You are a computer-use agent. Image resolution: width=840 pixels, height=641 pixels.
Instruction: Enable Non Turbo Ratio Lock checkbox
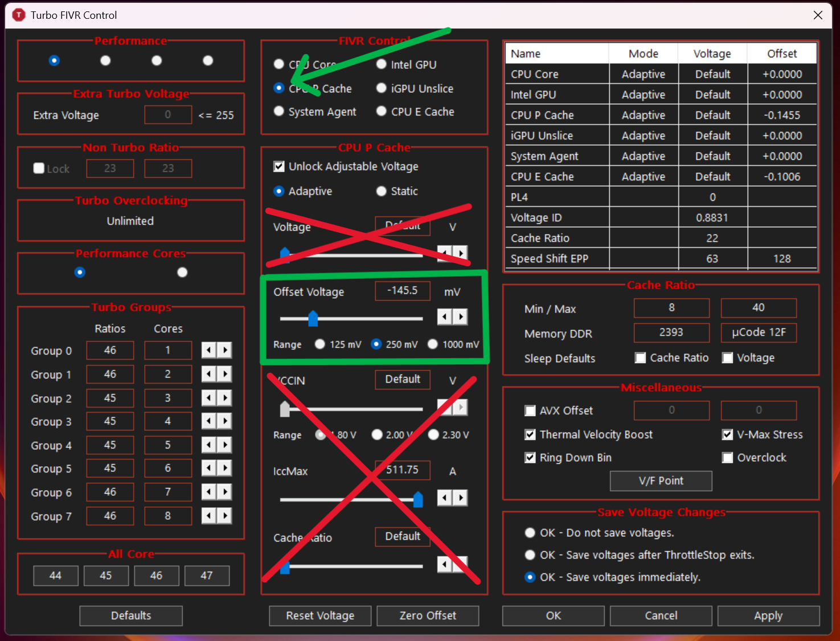pos(39,169)
